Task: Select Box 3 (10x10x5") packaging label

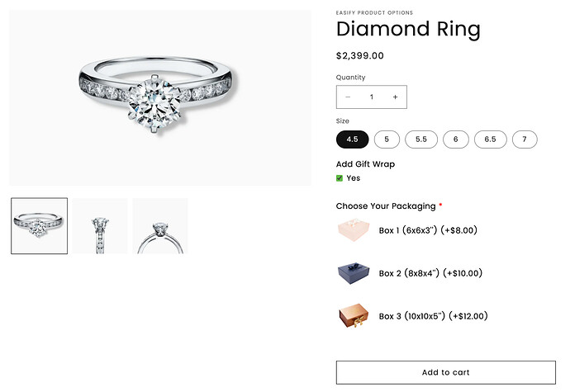Action: [x=434, y=316]
